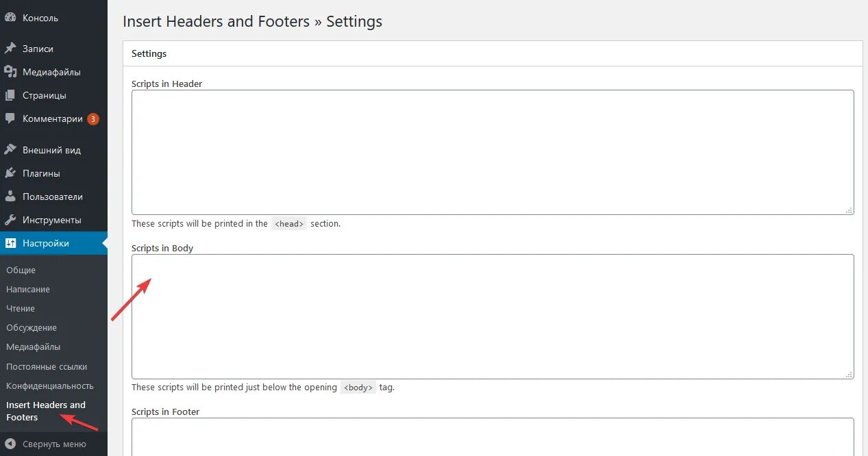This screenshot has width=868, height=456.
Task: Click the Медиафайлы media icon
Action: pyautogui.click(x=10, y=72)
